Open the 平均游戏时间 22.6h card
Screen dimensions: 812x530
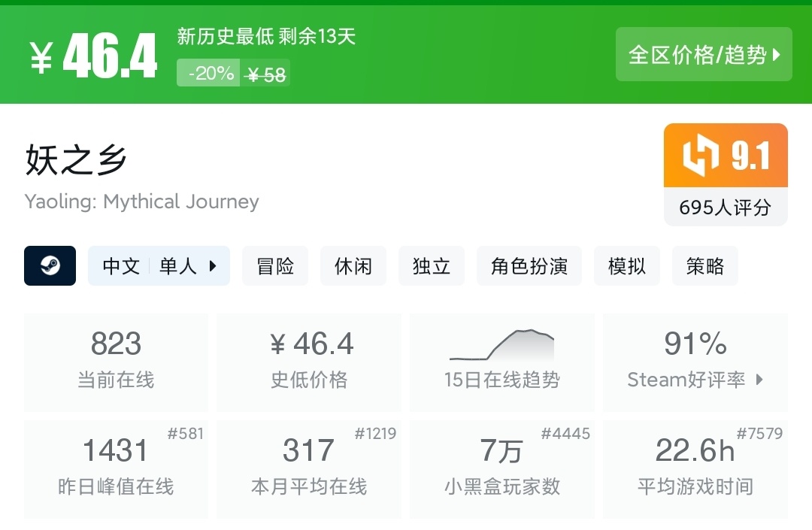[x=695, y=468]
